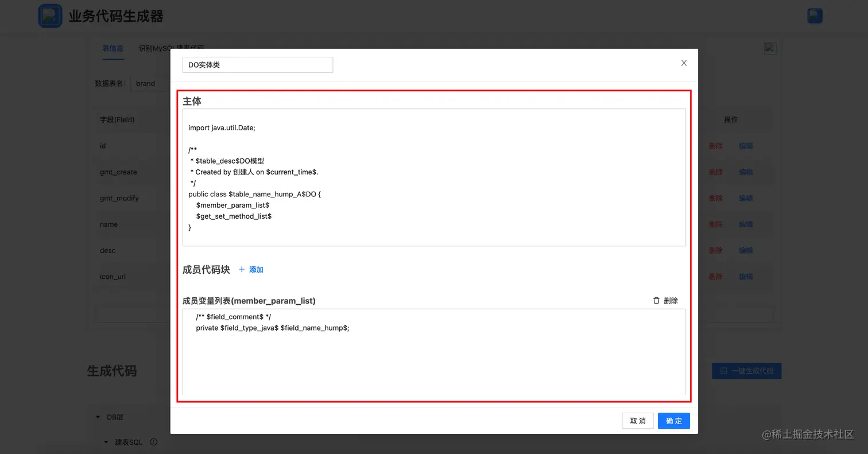
Task: Click the user avatar icon at top right
Action: [815, 15]
